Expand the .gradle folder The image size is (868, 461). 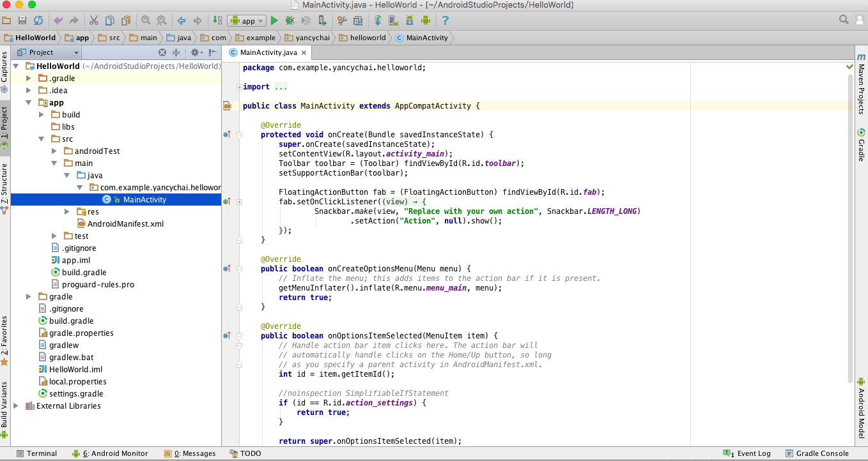[x=28, y=78]
